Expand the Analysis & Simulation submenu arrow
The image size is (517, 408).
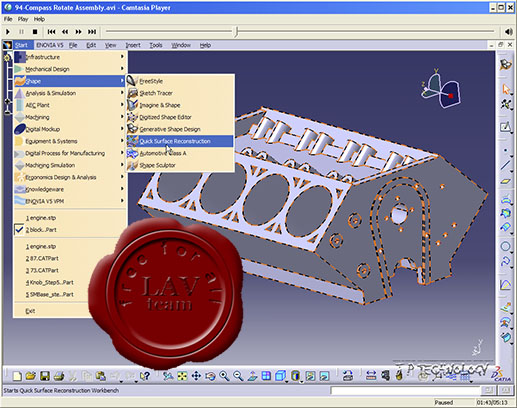(x=122, y=93)
